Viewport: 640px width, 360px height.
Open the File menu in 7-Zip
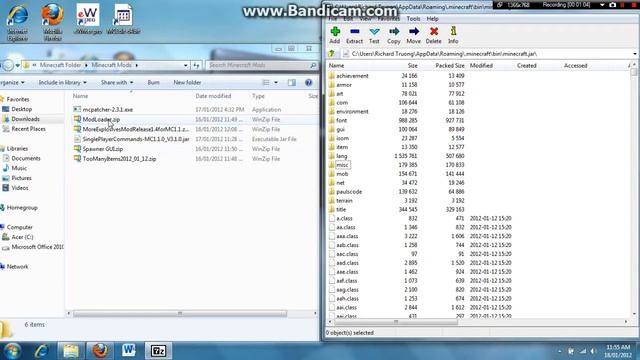333,19
